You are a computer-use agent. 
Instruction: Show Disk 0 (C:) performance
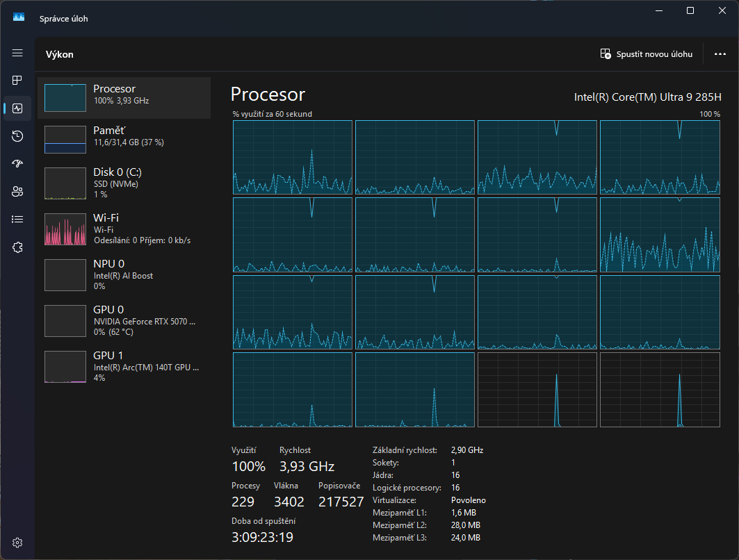(x=124, y=183)
